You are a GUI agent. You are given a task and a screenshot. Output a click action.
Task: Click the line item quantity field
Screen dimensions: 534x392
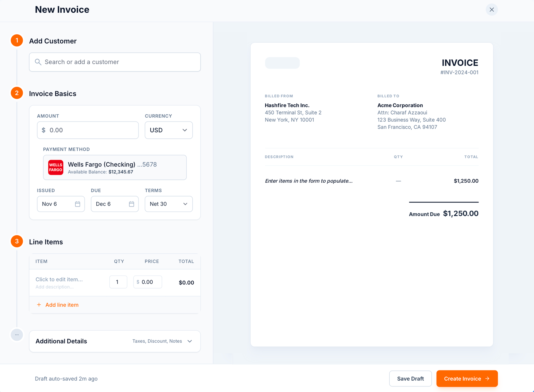[118, 282]
